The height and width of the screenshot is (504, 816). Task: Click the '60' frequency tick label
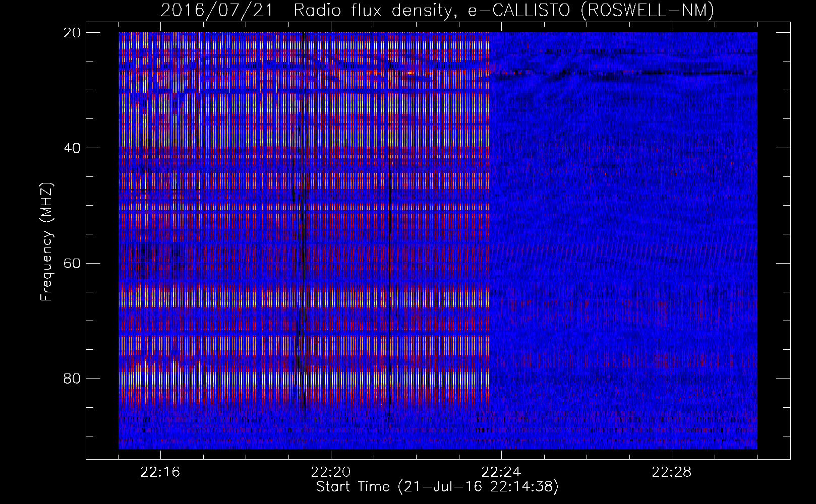tap(73, 263)
